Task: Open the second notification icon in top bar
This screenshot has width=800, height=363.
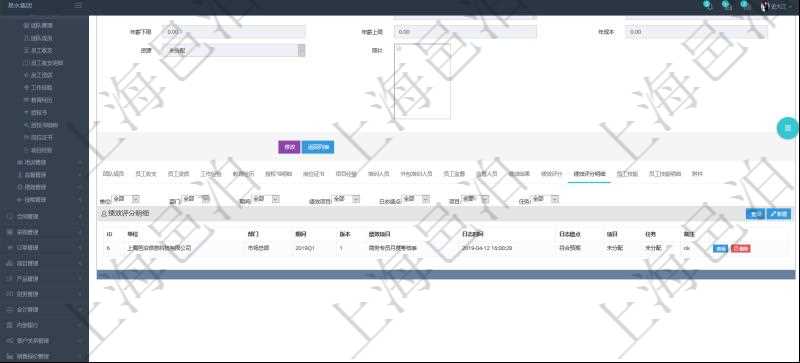Action: pyautogui.click(x=727, y=5)
